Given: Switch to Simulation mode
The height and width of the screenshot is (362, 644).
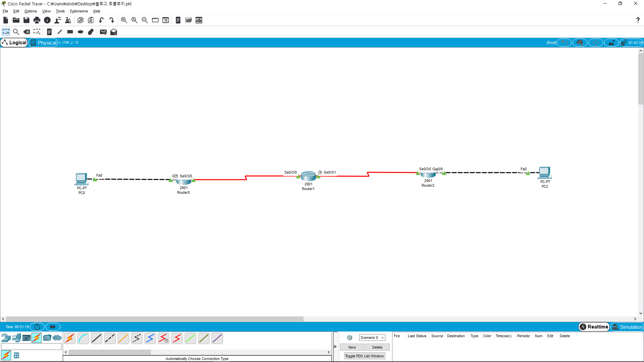Looking at the screenshot, I should pos(627,327).
